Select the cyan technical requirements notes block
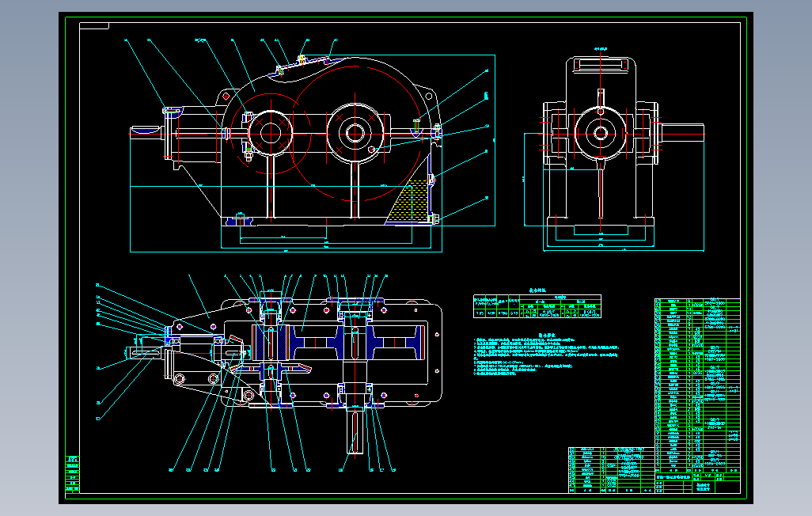The image size is (812, 516). pyautogui.click(x=546, y=355)
